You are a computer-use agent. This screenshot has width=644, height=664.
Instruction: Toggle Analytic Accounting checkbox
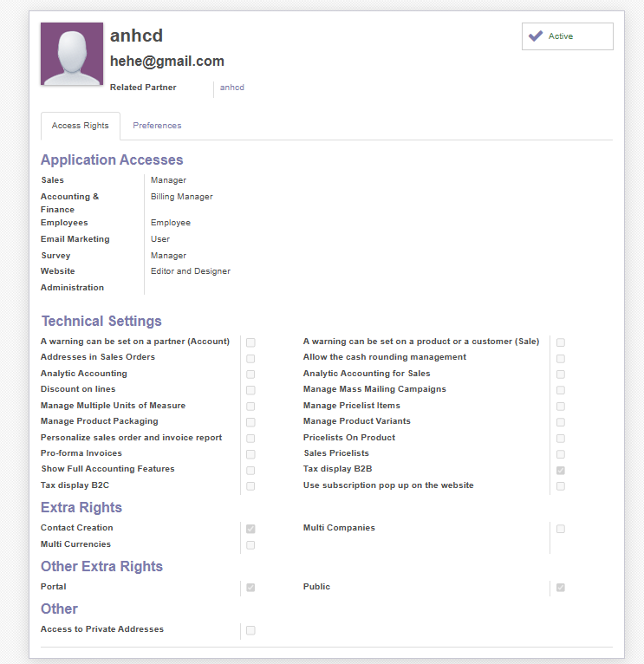point(250,374)
